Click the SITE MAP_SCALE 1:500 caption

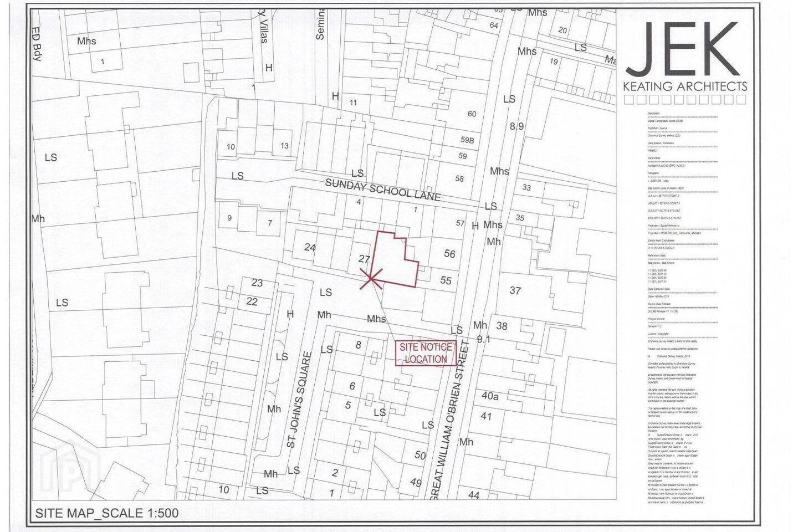pyautogui.click(x=107, y=513)
